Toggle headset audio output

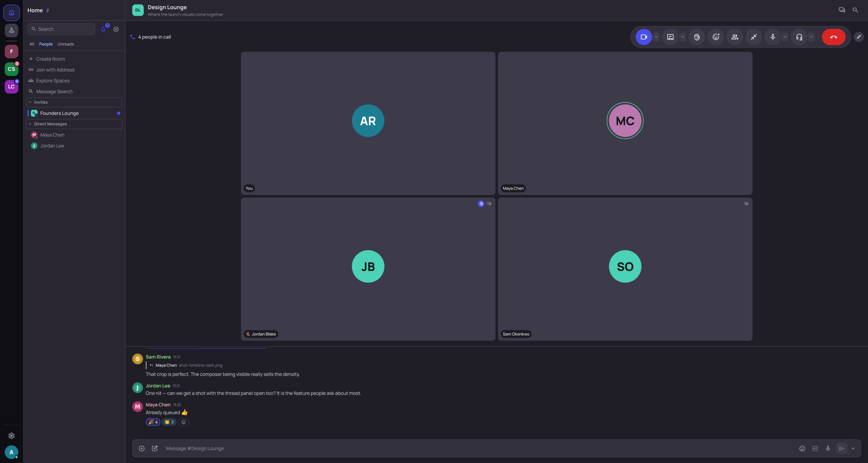tap(799, 37)
